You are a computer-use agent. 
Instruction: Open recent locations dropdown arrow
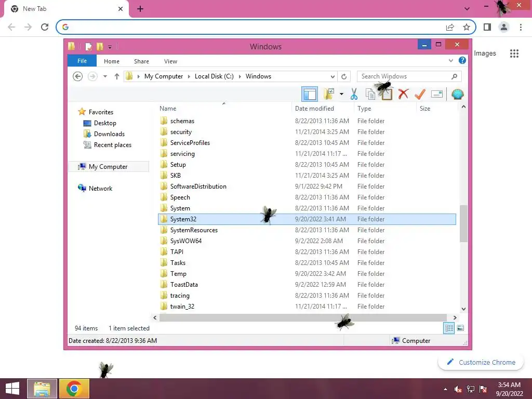[105, 76]
